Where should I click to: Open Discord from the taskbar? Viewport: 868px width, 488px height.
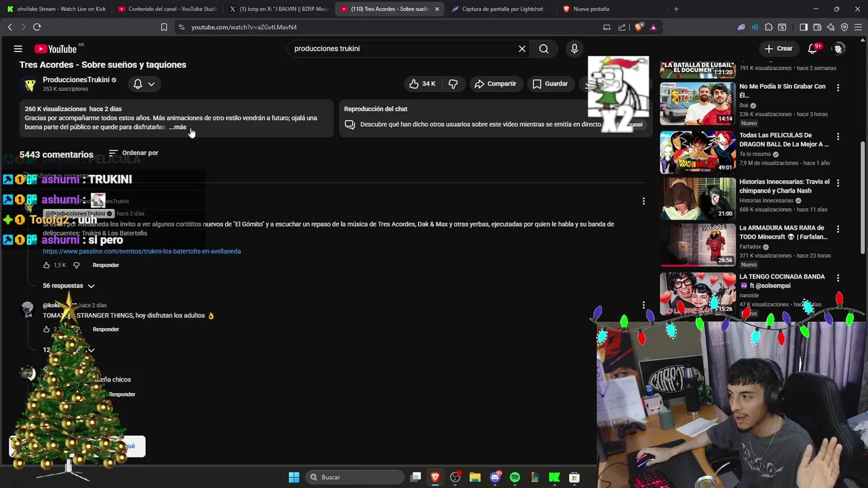[495, 477]
